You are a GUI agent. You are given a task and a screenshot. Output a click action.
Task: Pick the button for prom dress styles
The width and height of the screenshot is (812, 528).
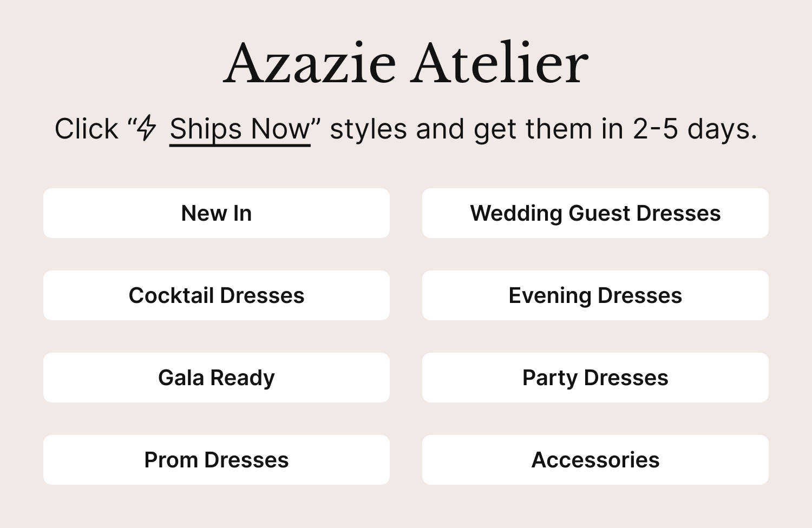(217, 460)
